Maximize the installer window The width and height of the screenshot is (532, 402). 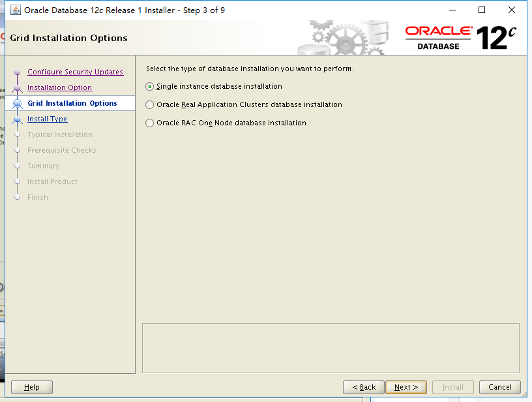pyautogui.click(x=482, y=10)
